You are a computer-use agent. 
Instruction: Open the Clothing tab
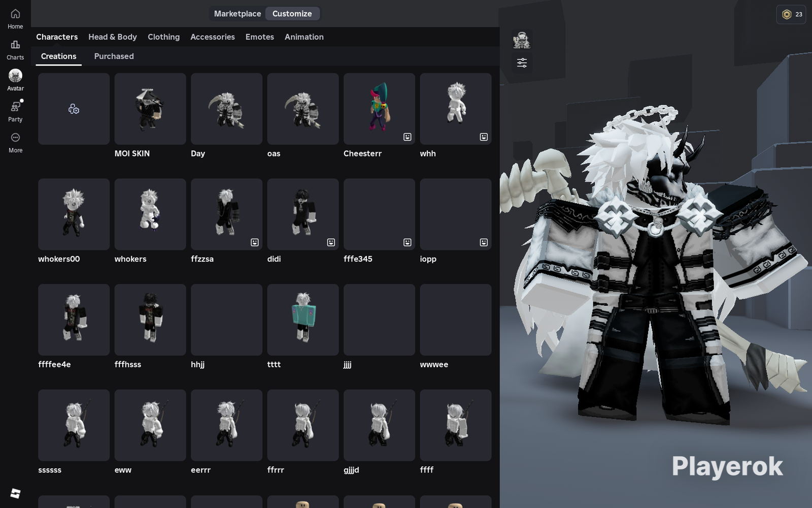(x=163, y=37)
